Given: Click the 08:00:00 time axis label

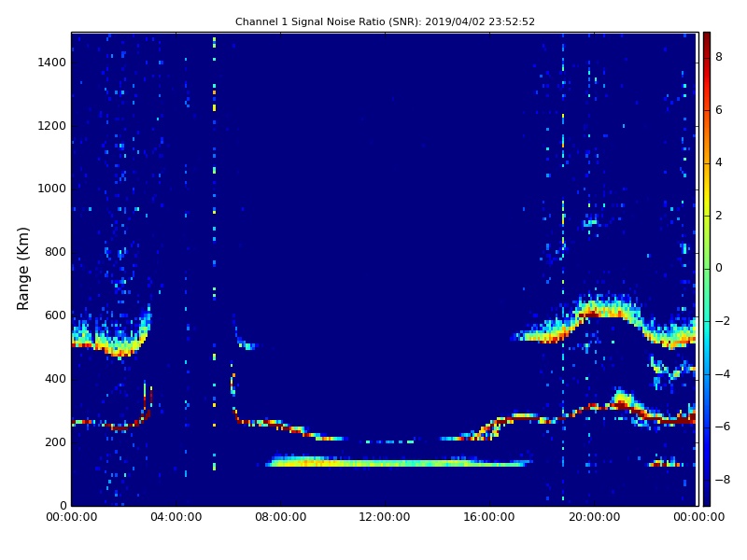Looking at the screenshot, I should pos(281,517).
